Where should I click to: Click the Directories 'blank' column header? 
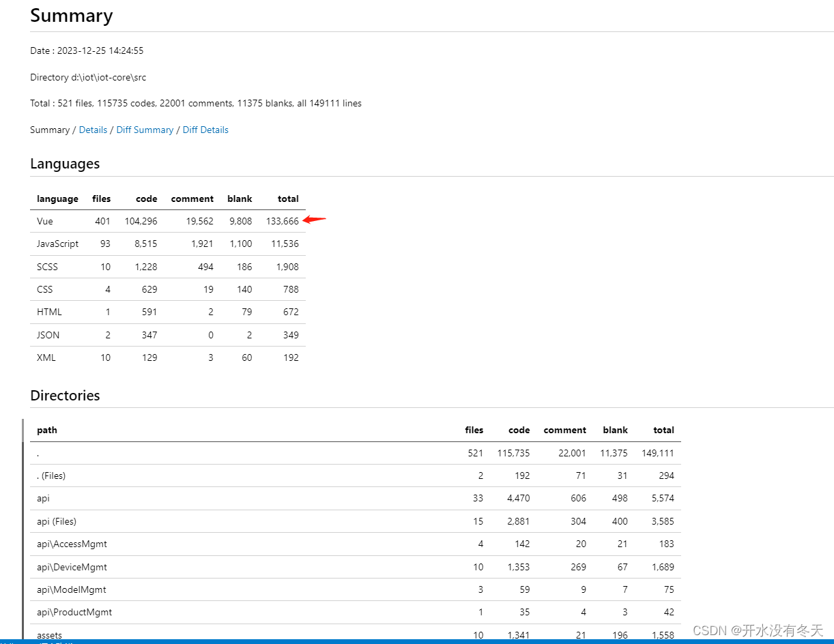point(615,430)
